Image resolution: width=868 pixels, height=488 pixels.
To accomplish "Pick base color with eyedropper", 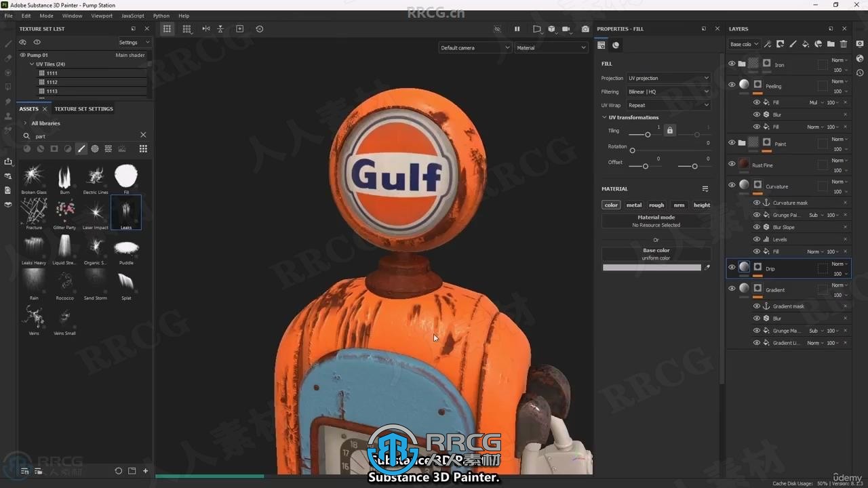I will [707, 268].
